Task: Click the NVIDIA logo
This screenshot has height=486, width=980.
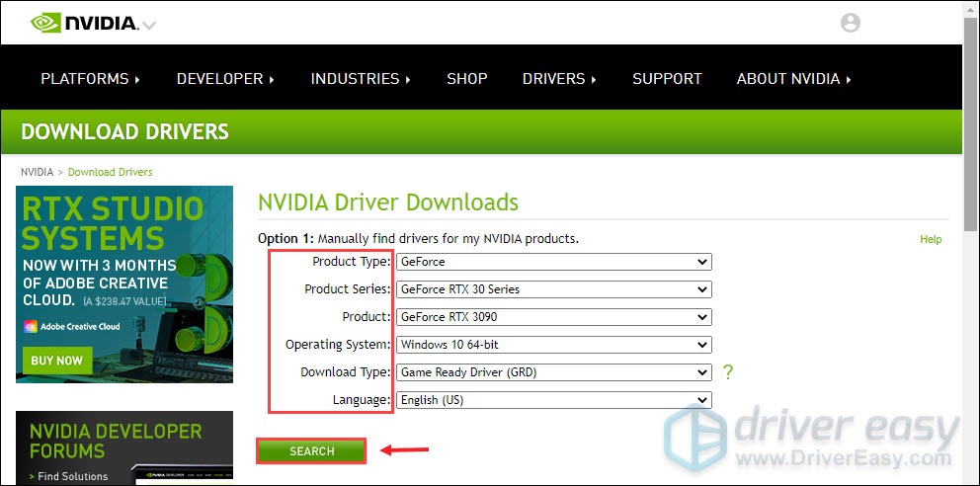Action: pos(84,24)
